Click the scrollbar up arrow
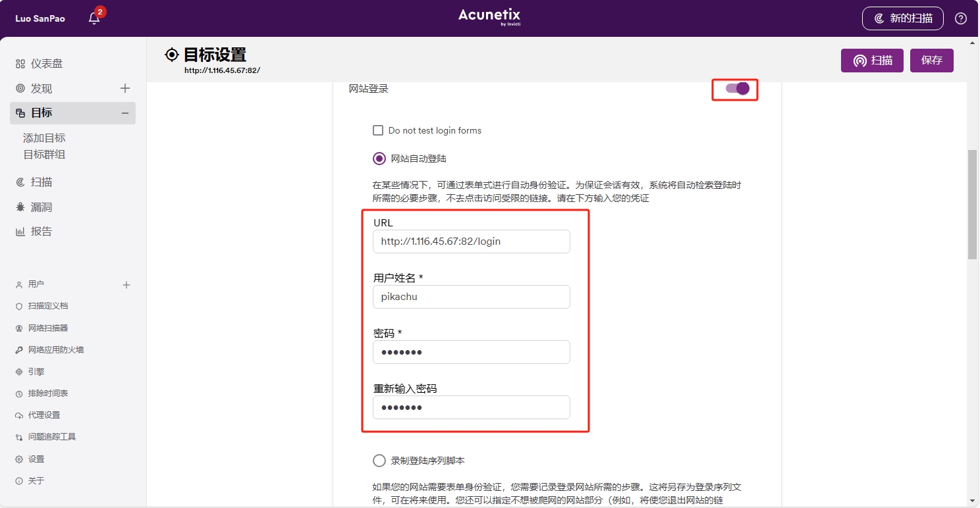 click(x=972, y=42)
